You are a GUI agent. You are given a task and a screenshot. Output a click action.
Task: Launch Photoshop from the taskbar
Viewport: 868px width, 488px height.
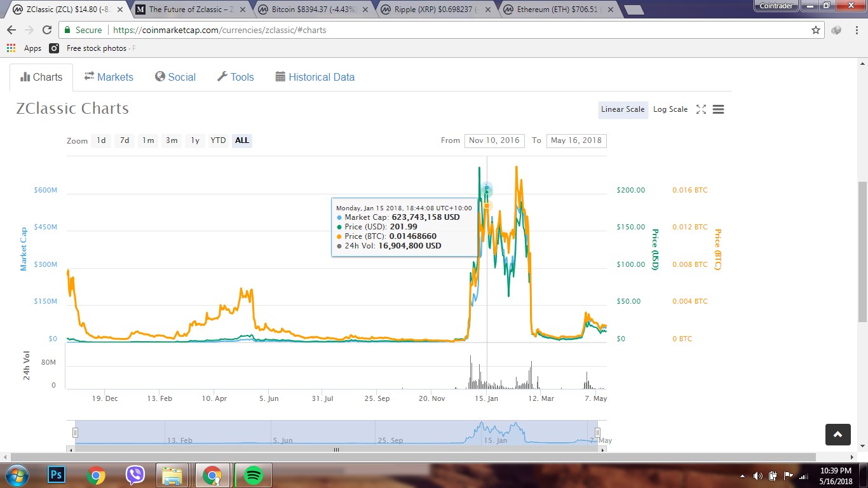point(57,475)
